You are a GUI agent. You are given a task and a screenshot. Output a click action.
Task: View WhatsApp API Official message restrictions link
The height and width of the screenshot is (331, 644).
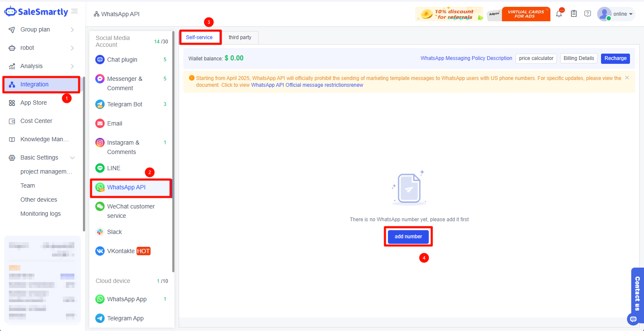pos(307,85)
